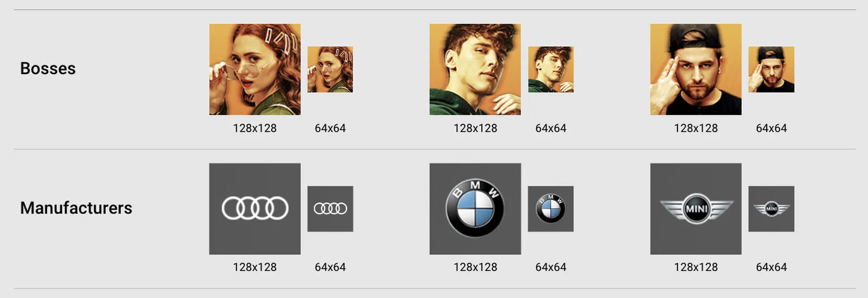Click 128x128 label under woman with glasses photo
Screen dimensions: 868x298
click(254, 128)
